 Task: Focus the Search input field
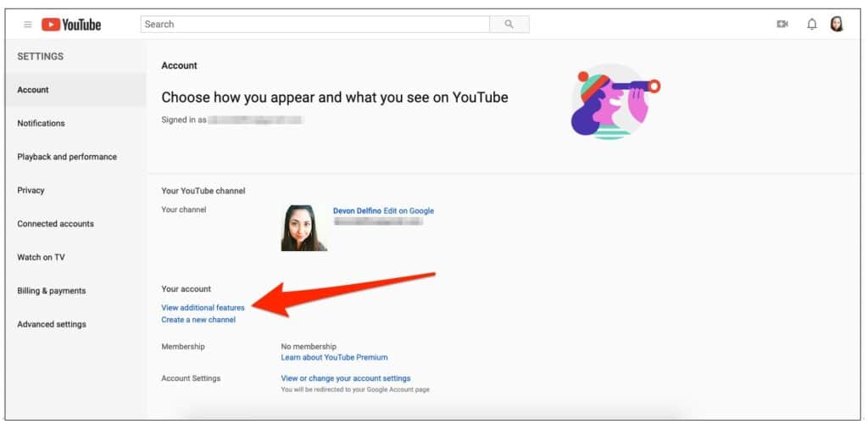coord(315,25)
